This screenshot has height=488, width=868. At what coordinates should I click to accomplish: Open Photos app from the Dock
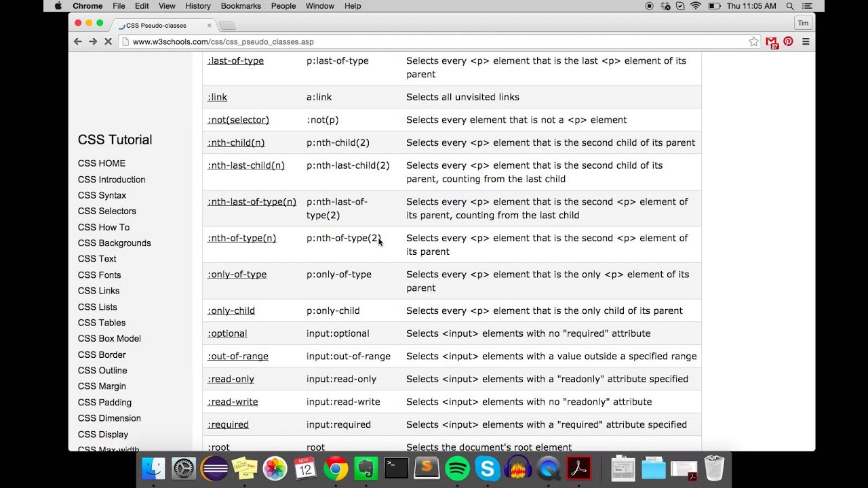point(275,468)
